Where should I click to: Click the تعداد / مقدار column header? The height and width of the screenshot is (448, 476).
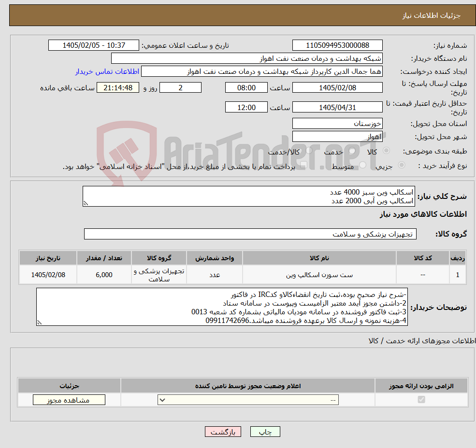tap(104, 258)
